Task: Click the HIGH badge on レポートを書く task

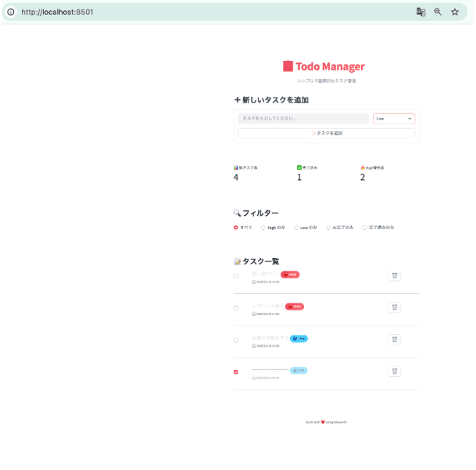Action: 295,307
